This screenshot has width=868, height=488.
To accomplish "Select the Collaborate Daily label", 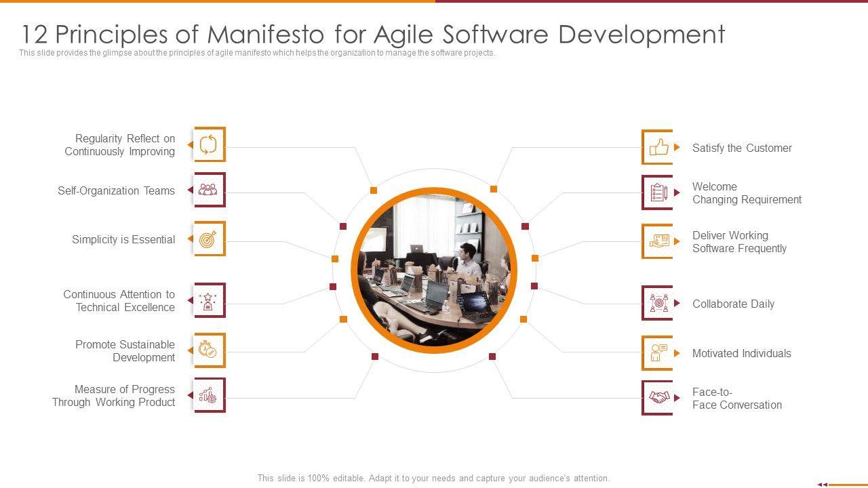I will 733,304.
